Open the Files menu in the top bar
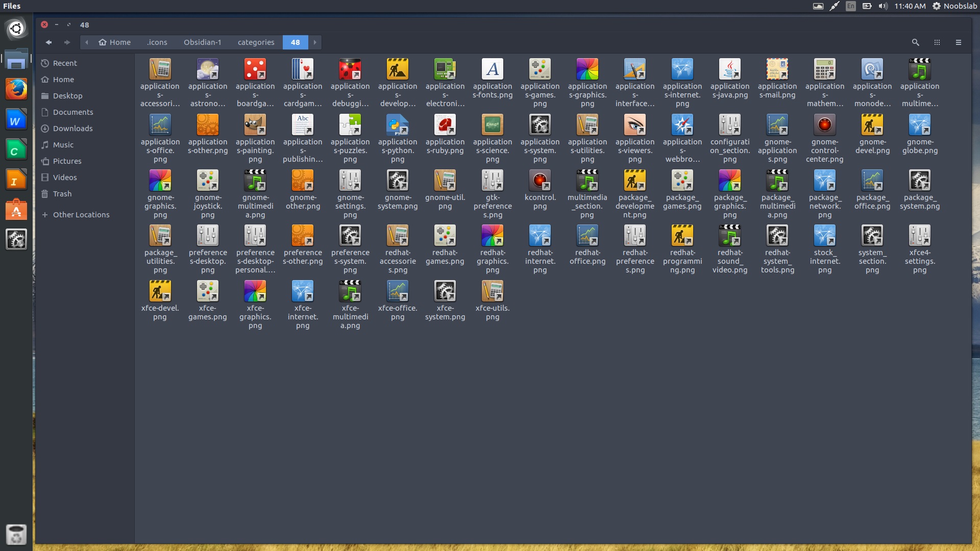 pyautogui.click(x=11, y=6)
